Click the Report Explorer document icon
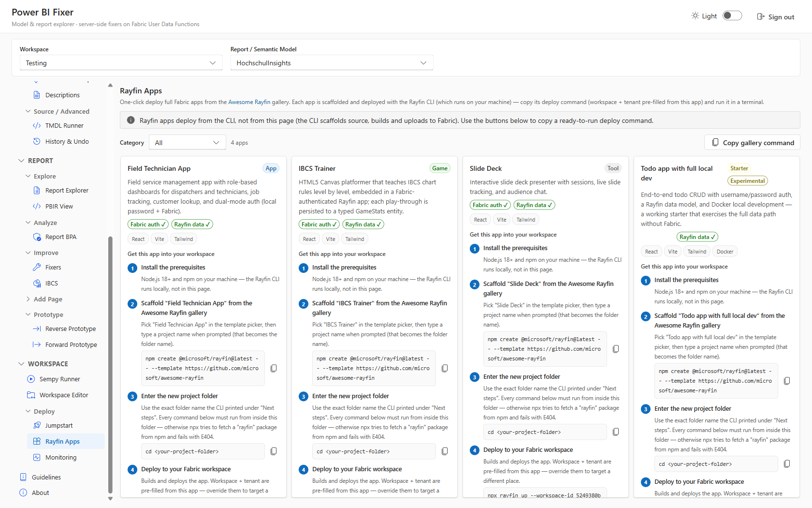Screen dimensions: 812x508 coord(37,191)
